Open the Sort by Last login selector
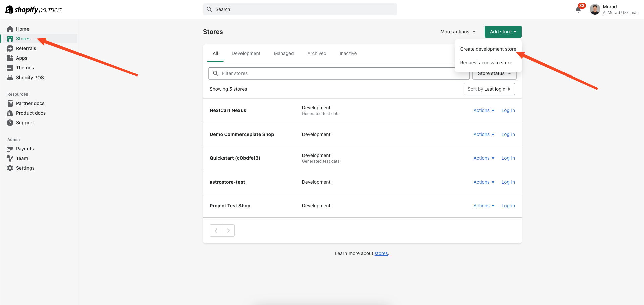The height and width of the screenshot is (305, 644). [489, 89]
